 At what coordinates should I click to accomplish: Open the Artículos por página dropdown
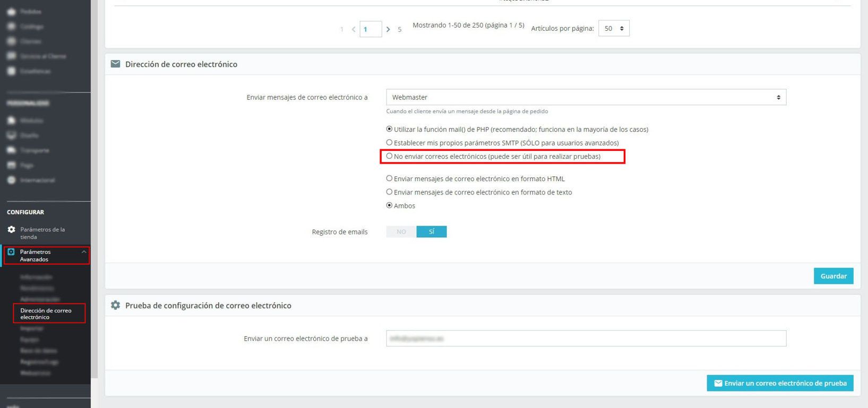(x=613, y=29)
